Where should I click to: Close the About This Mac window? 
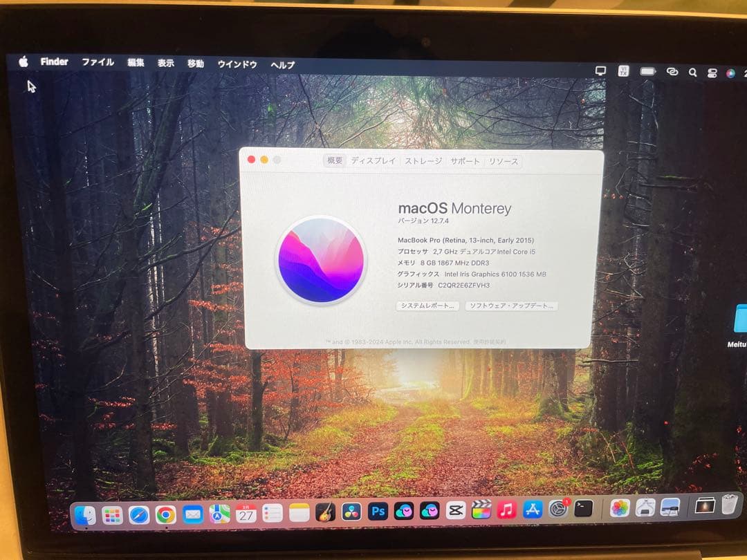point(251,160)
